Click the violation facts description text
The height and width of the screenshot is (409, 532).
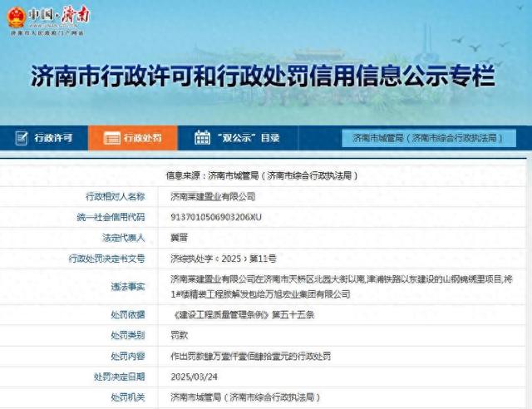342,287
